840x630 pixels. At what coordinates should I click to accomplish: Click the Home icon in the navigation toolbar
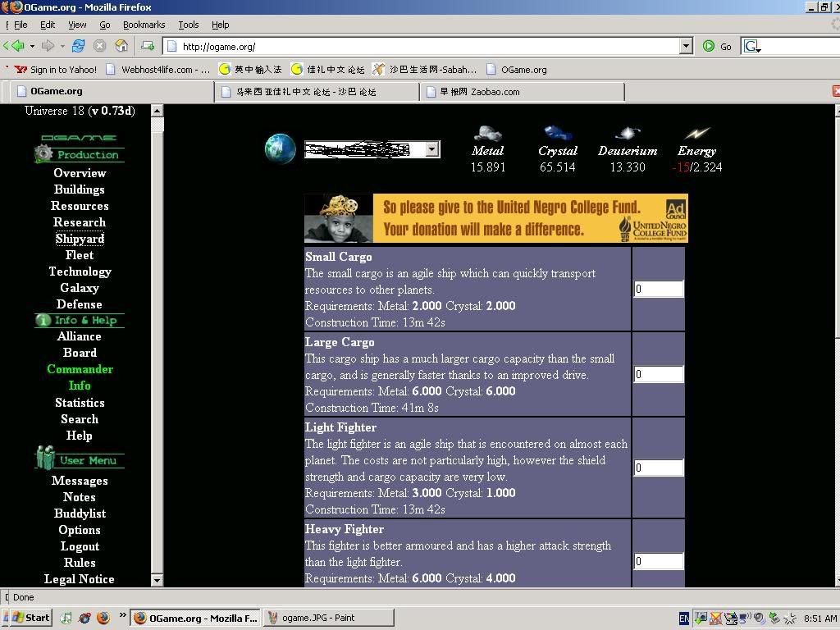coord(121,46)
